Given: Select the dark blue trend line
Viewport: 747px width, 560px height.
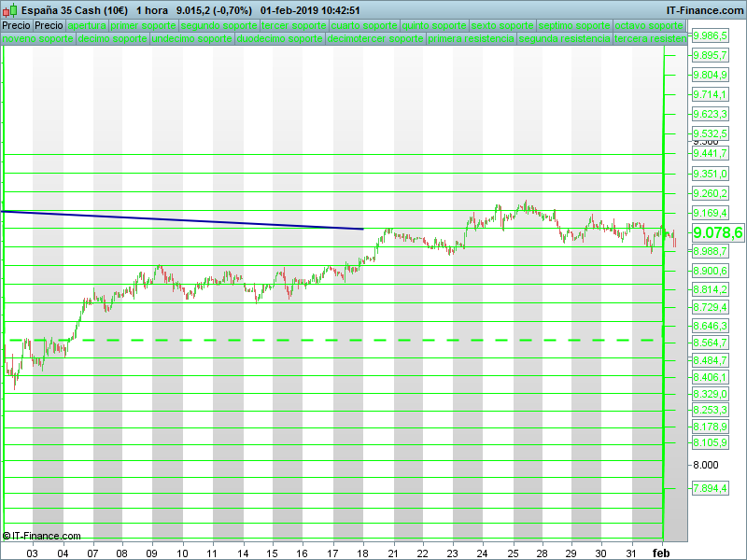Looking at the screenshot, I should (187, 220).
